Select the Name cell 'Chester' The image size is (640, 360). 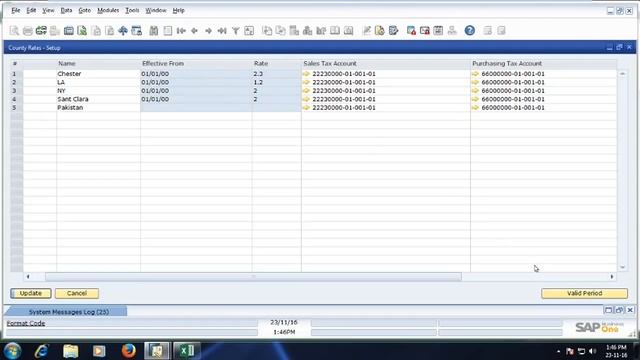pyautogui.click(x=98, y=74)
